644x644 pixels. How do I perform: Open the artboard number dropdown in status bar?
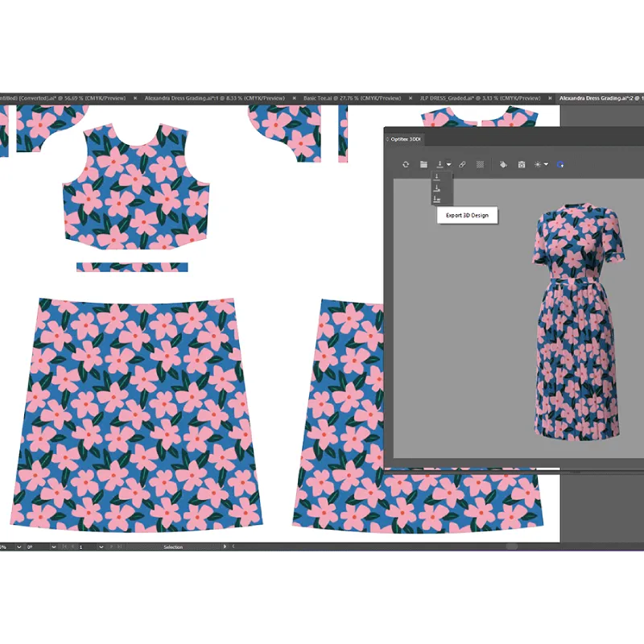coord(101,547)
